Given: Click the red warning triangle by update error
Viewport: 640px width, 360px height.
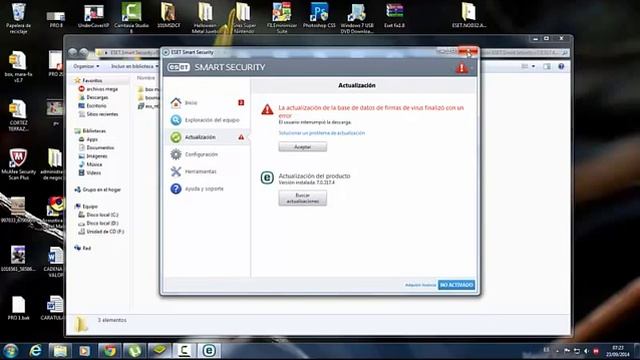Looking at the screenshot, I should click(267, 109).
